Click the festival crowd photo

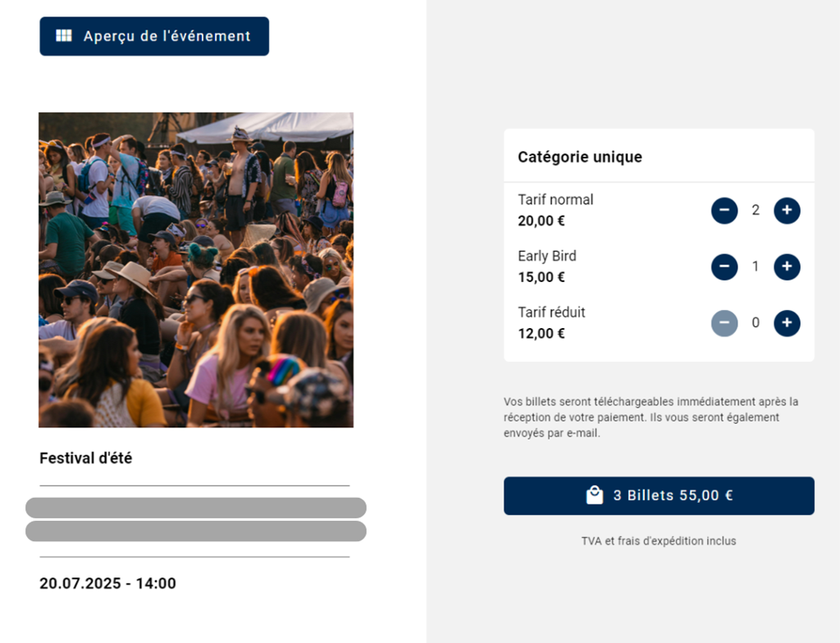pyautogui.click(x=196, y=270)
